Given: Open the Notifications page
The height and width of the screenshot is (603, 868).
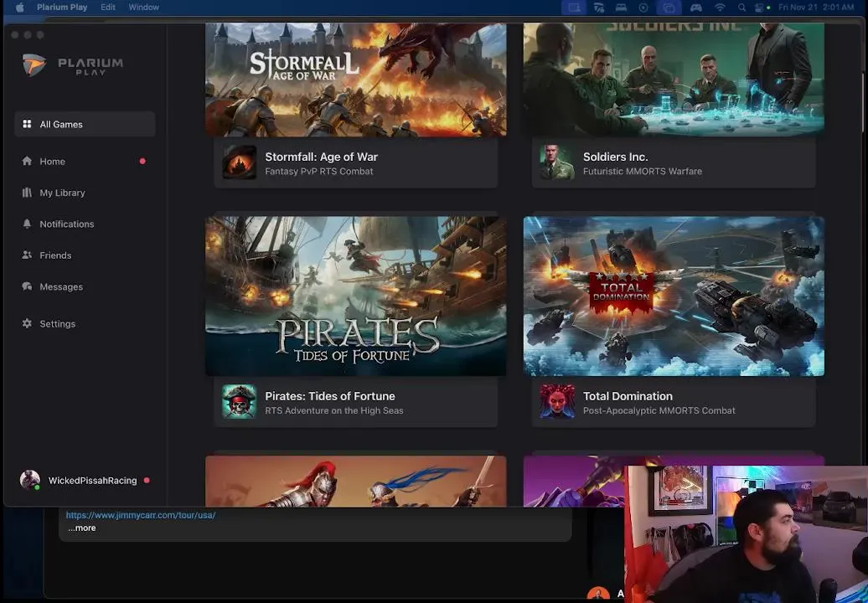Looking at the screenshot, I should (85, 224).
